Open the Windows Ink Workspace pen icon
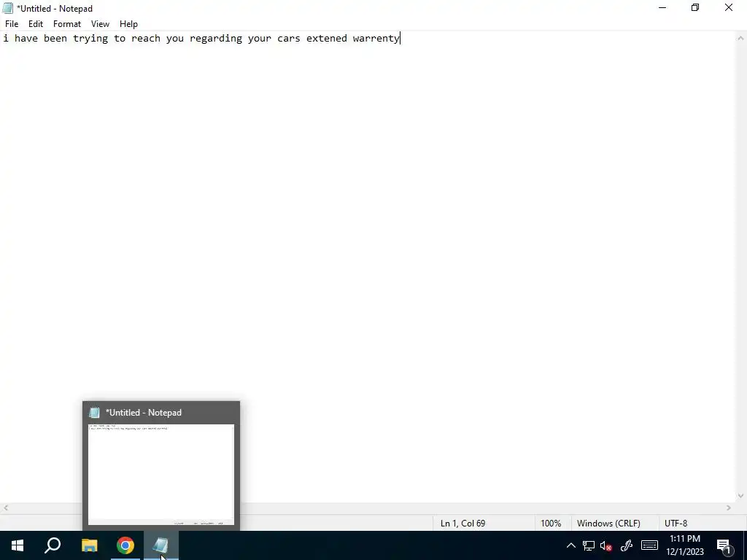The height and width of the screenshot is (560, 747). click(x=627, y=545)
